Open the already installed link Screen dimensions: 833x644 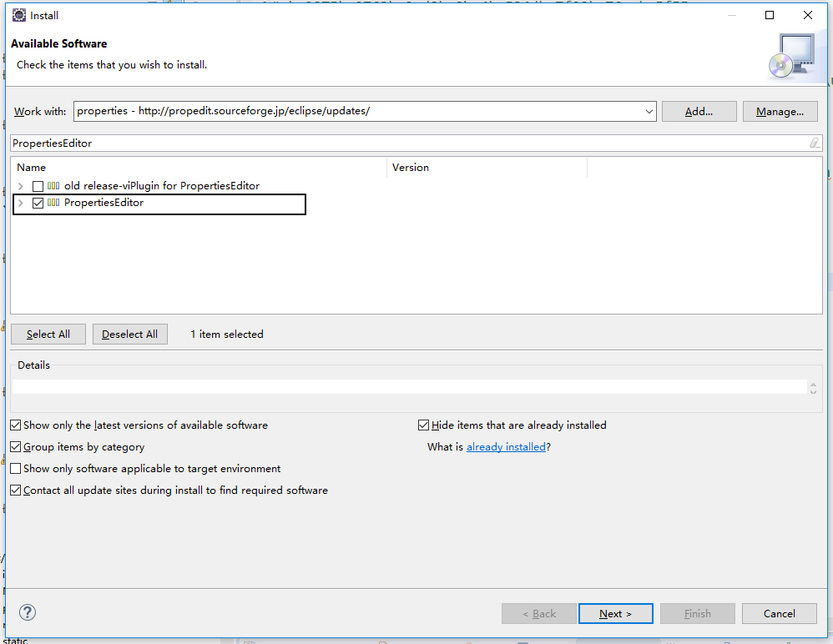506,447
